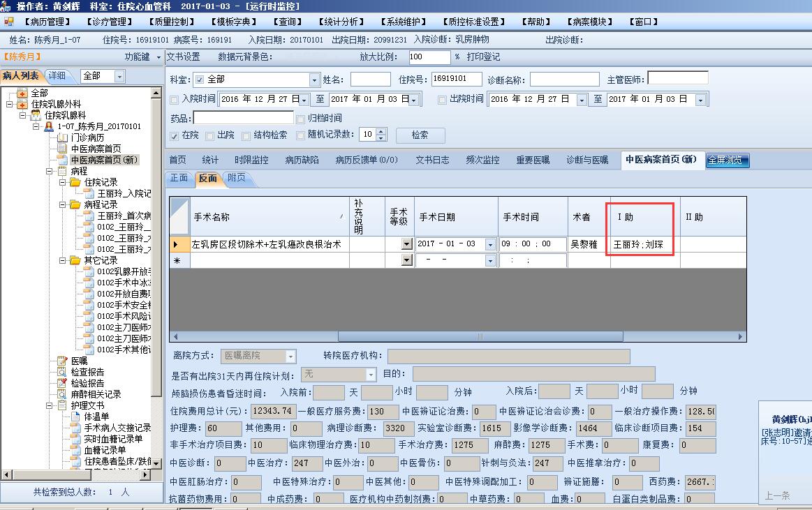Switch to the 病历缺陷 tab

[x=302, y=160]
